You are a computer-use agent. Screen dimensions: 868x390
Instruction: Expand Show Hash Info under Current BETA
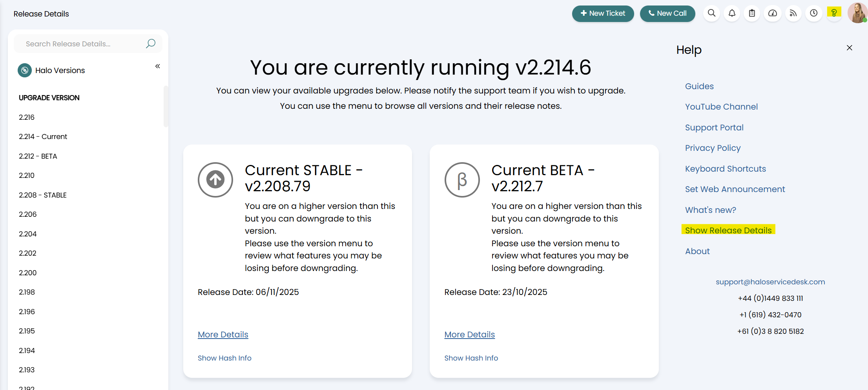coord(471,358)
